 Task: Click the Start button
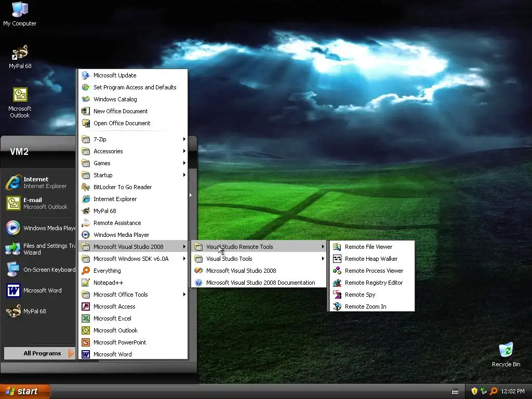25,391
